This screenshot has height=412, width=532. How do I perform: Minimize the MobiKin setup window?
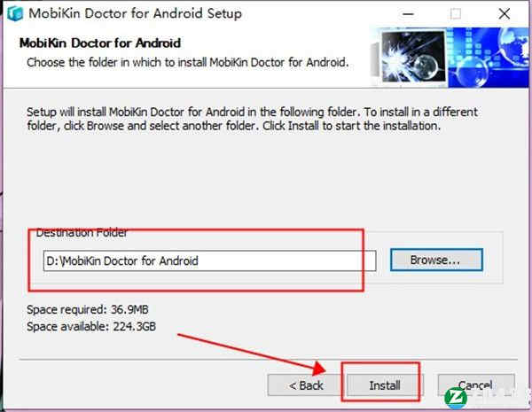(x=408, y=14)
